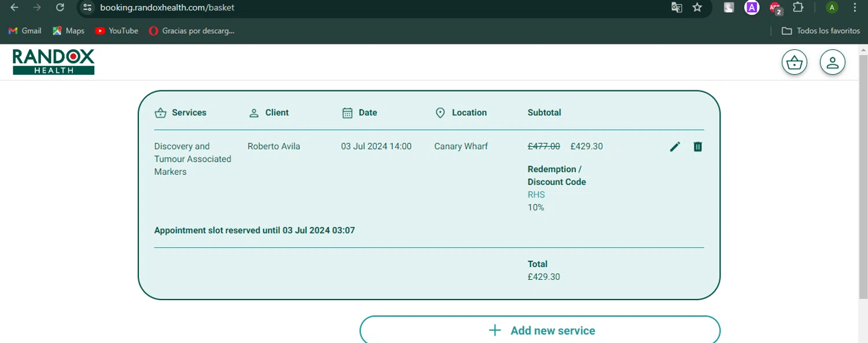The height and width of the screenshot is (343, 868).
Task: Click the struck-through price £477.00
Action: (x=543, y=146)
